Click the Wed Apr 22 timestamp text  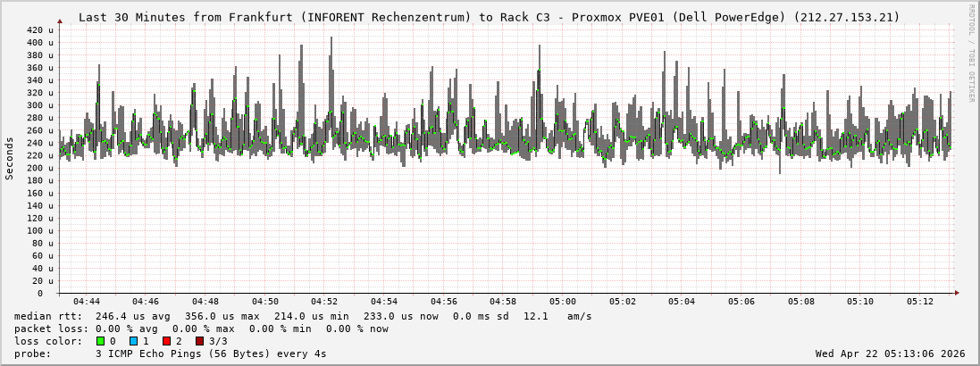click(890, 354)
